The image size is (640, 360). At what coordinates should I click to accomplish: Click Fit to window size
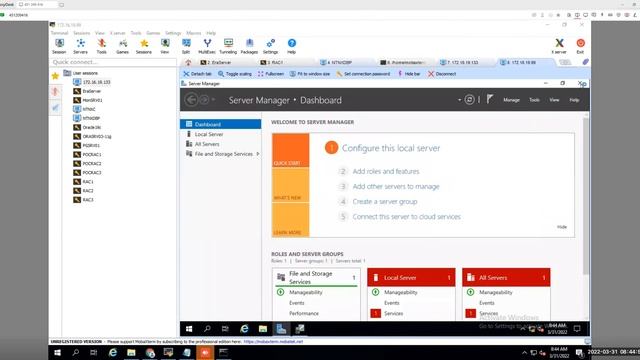(x=310, y=74)
